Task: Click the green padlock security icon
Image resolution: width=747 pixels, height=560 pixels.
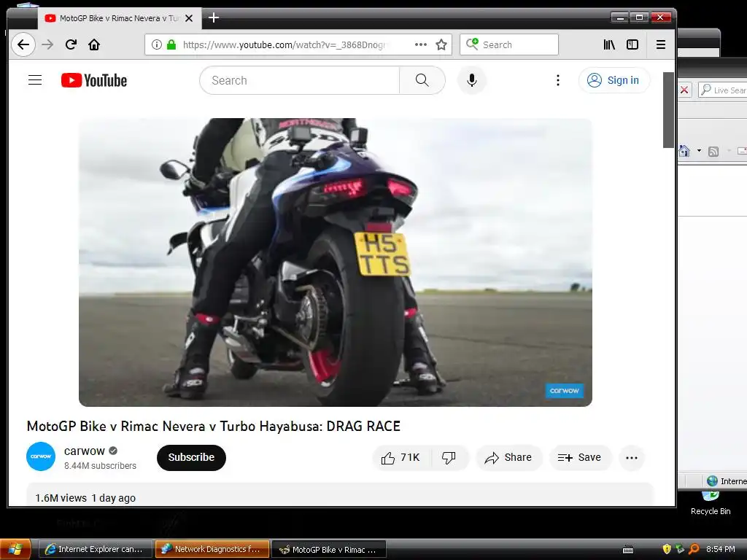Action: click(171, 44)
